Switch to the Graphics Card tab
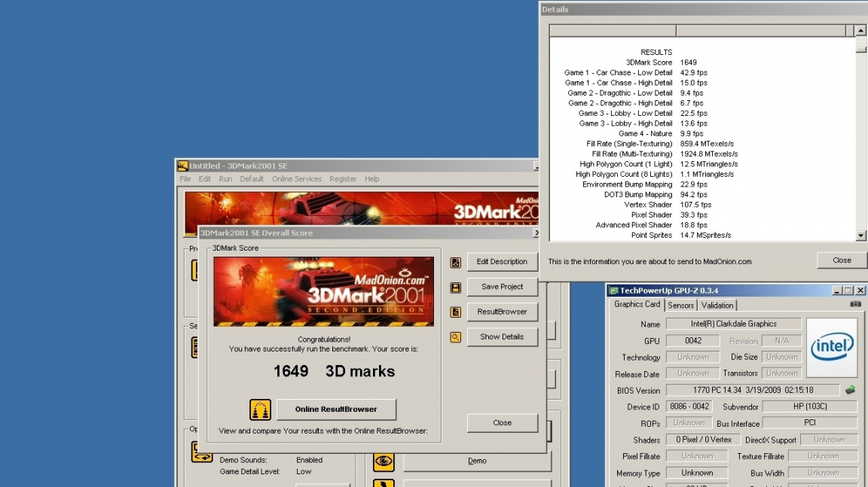 click(637, 305)
